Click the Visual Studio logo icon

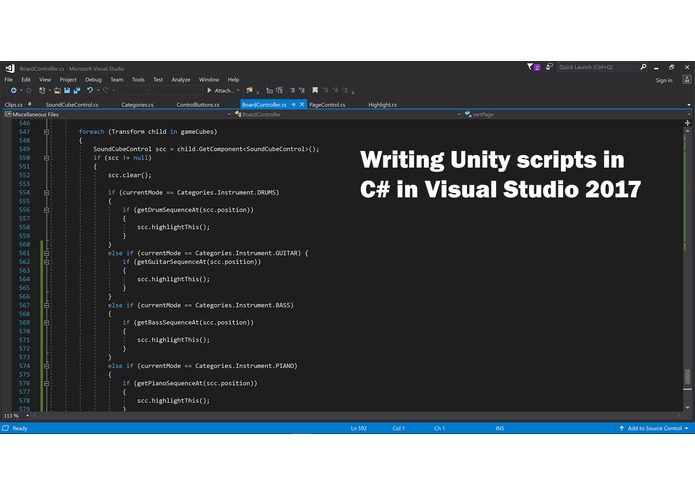coord(10,68)
